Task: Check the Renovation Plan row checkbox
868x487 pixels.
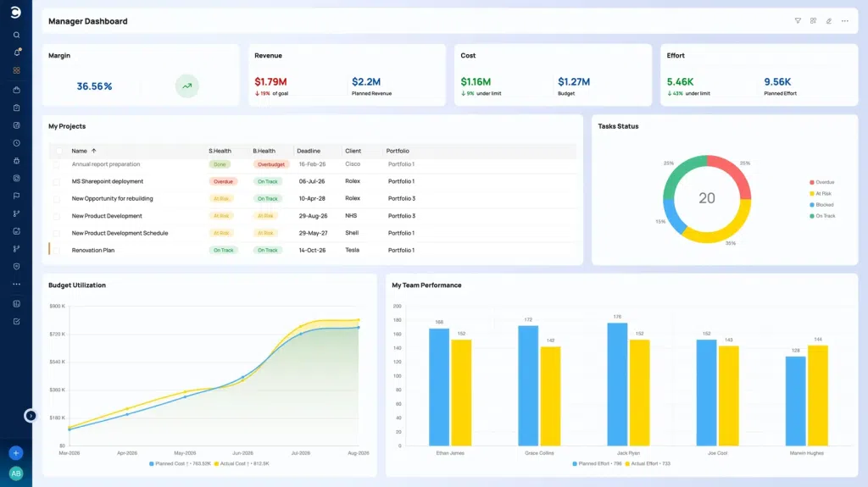Action: pos(56,250)
